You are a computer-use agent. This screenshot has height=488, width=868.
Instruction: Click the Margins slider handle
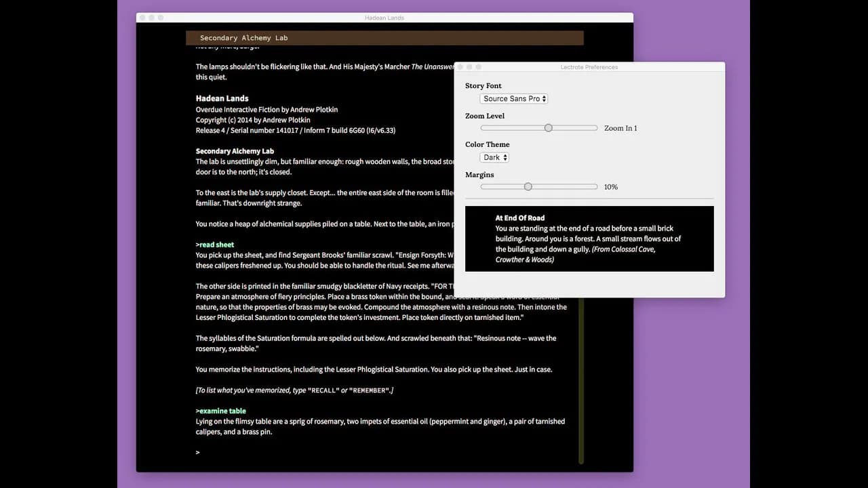[x=528, y=187]
